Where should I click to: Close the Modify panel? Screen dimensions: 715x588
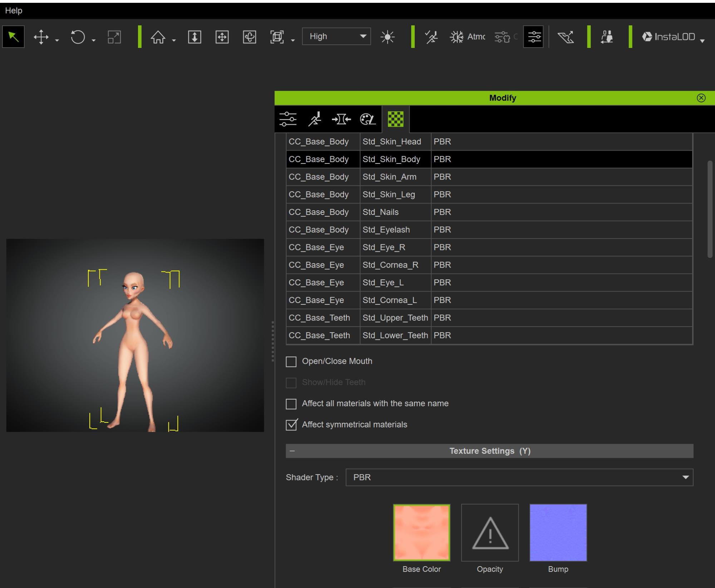[x=701, y=98]
